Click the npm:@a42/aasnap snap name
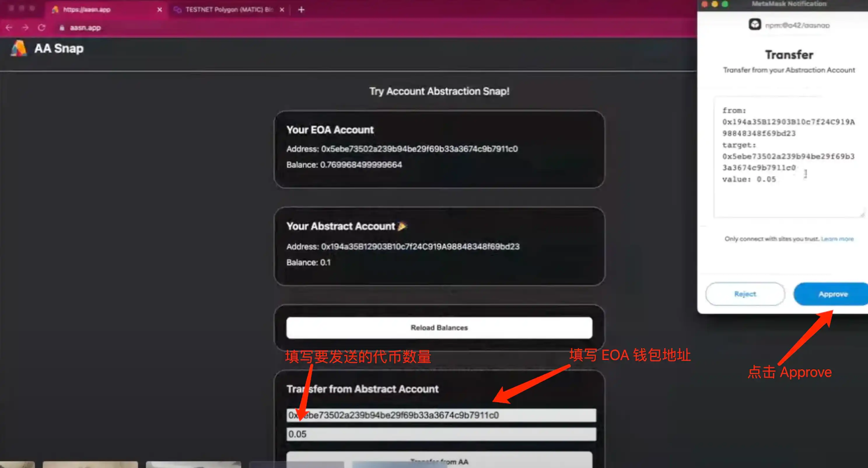The width and height of the screenshot is (868, 468). coord(797,25)
